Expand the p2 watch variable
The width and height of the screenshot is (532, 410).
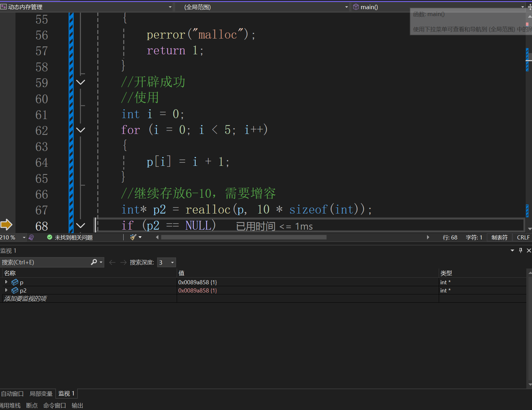click(x=6, y=290)
